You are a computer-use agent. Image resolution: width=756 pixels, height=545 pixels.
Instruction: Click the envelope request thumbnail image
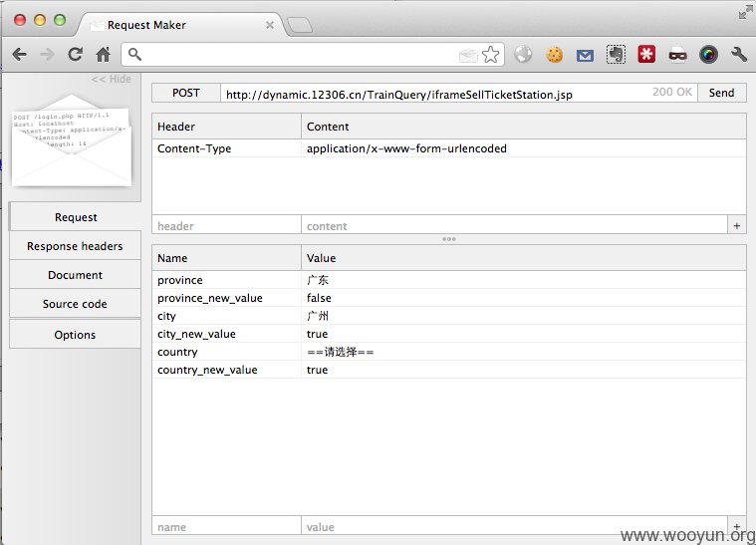click(72, 140)
